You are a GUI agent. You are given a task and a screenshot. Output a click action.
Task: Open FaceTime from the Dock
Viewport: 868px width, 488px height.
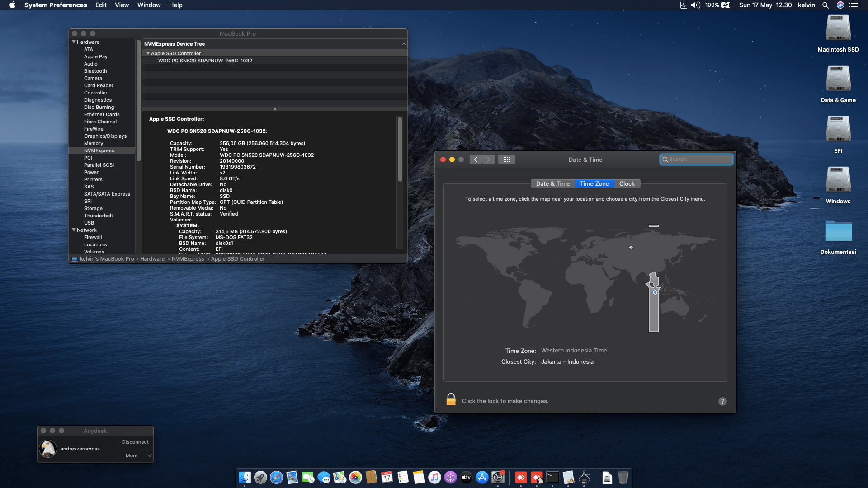308,478
